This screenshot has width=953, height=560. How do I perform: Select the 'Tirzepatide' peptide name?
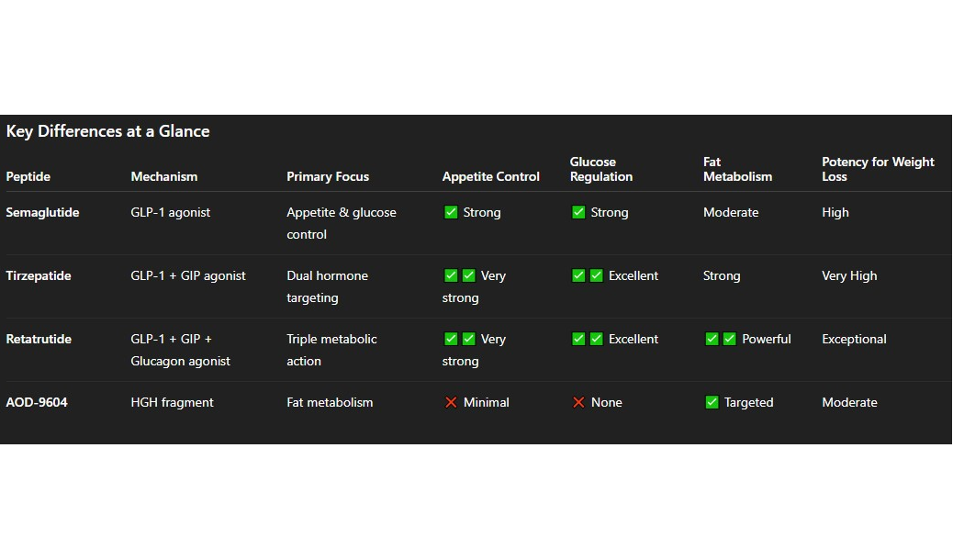coord(39,275)
